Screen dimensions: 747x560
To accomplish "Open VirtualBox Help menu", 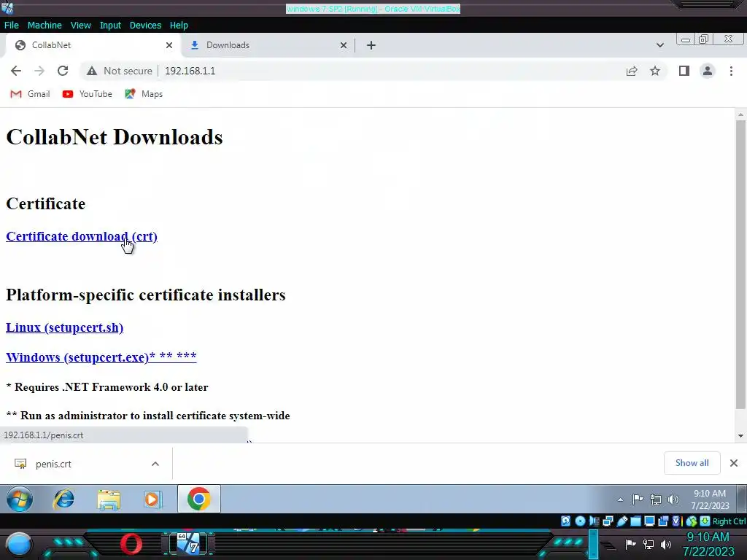I will point(179,26).
